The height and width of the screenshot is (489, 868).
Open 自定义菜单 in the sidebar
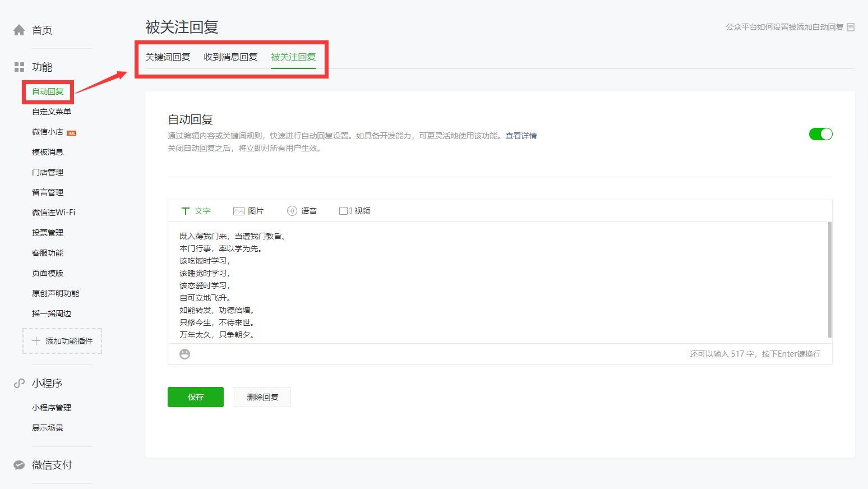coord(52,112)
